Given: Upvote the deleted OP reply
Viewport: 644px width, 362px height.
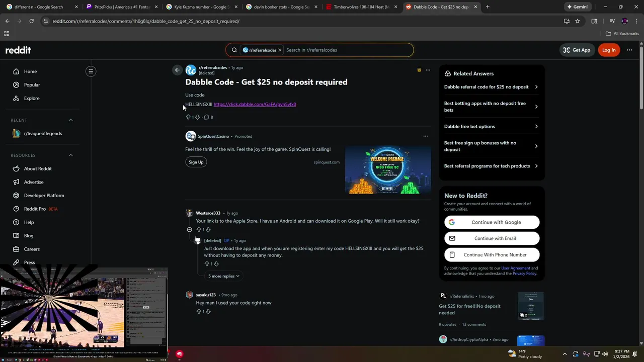Looking at the screenshot, I should click(207, 264).
